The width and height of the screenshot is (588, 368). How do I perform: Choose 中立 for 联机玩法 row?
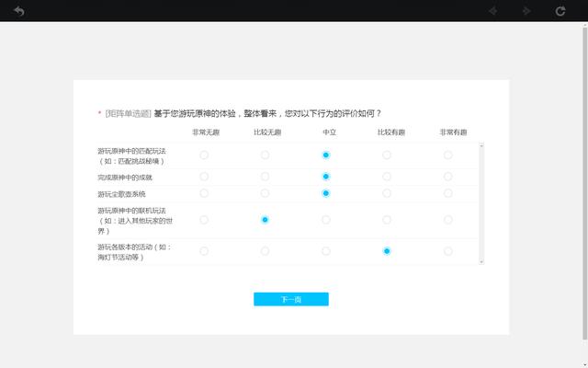[x=326, y=220]
